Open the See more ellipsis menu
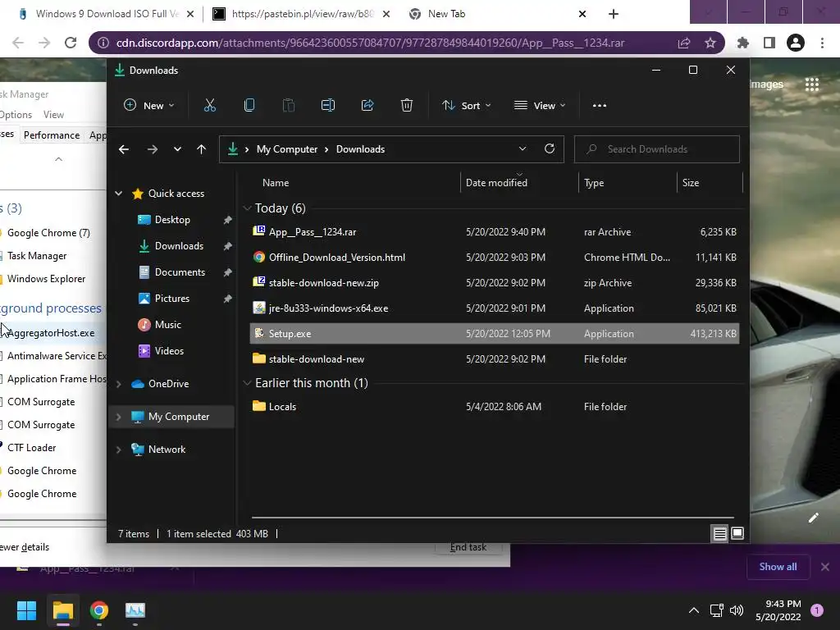The height and width of the screenshot is (630, 840). [600, 106]
